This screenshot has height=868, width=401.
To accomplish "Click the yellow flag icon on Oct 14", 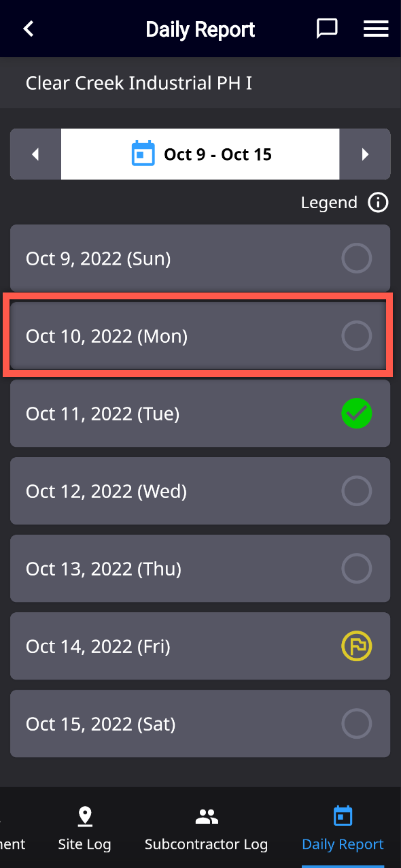I will (x=356, y=646).
